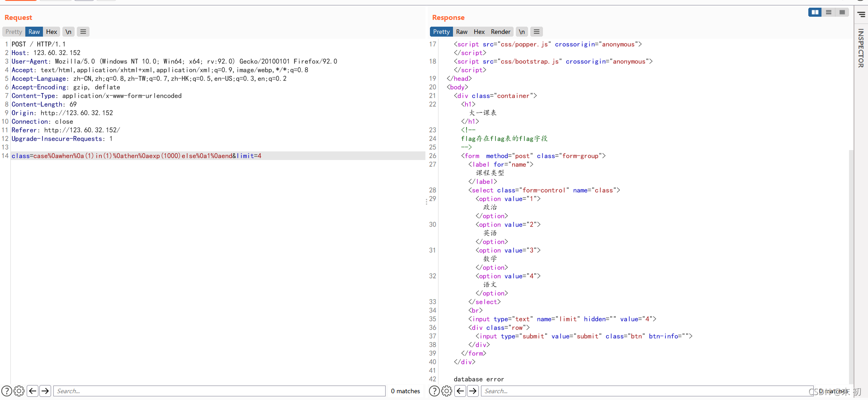Screen dimensions: 868x400
Task: Select top-bottom split layout icon
Action: [829, 12]
